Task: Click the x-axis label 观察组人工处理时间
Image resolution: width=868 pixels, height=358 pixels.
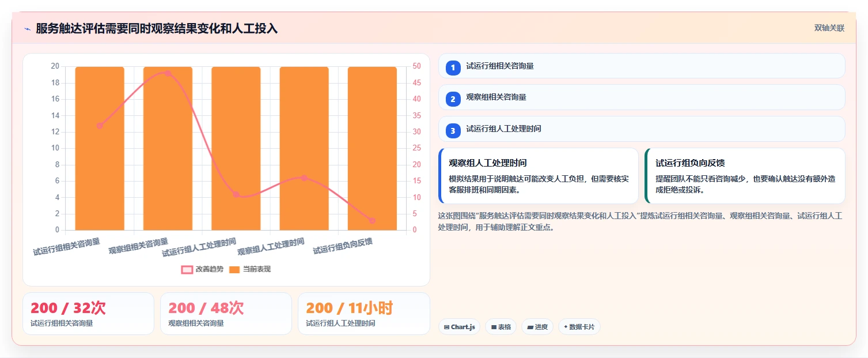Action: 271,247
